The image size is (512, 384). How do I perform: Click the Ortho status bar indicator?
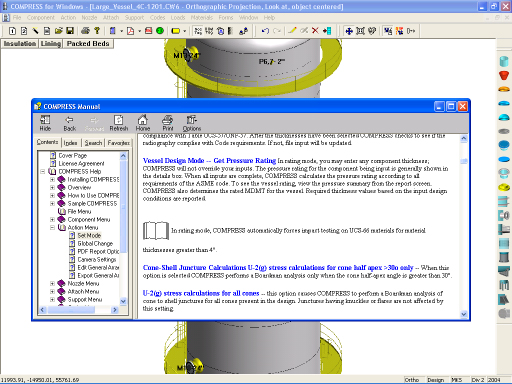pyautogui.click(x=412, y=380)
